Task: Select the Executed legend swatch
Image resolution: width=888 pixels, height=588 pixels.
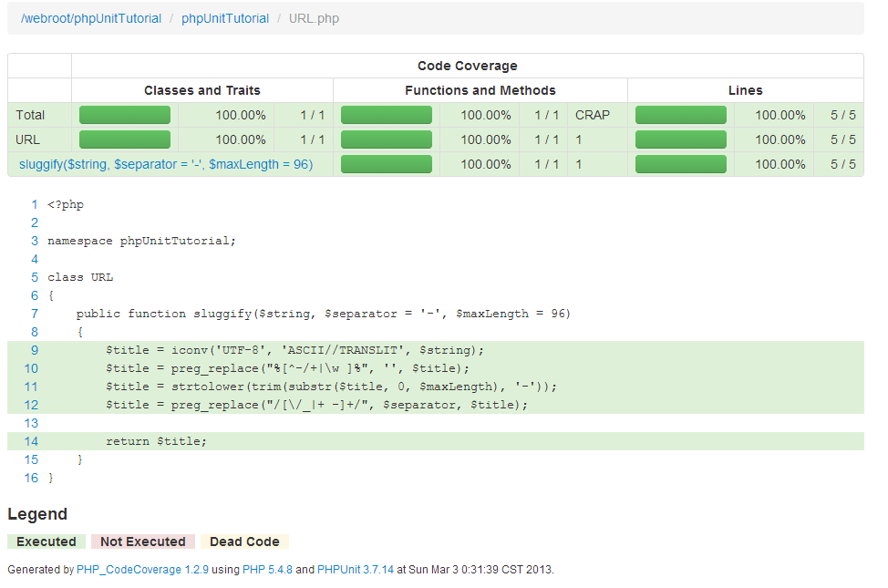Action: coord(46,542)
